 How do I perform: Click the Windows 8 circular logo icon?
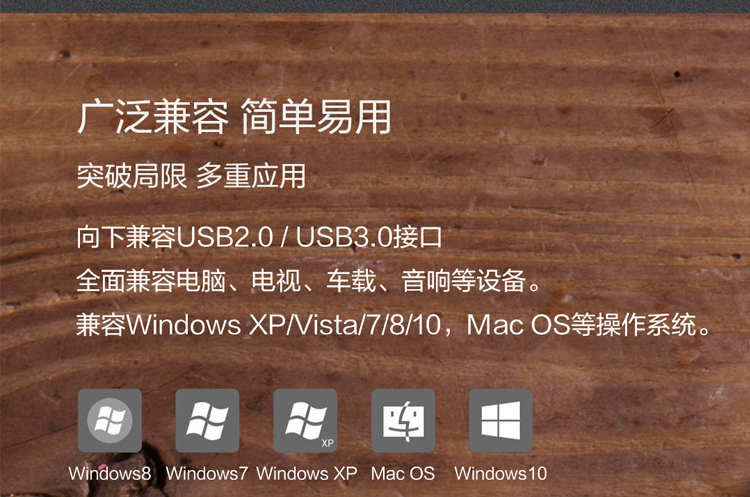click(x=110, y=420)
